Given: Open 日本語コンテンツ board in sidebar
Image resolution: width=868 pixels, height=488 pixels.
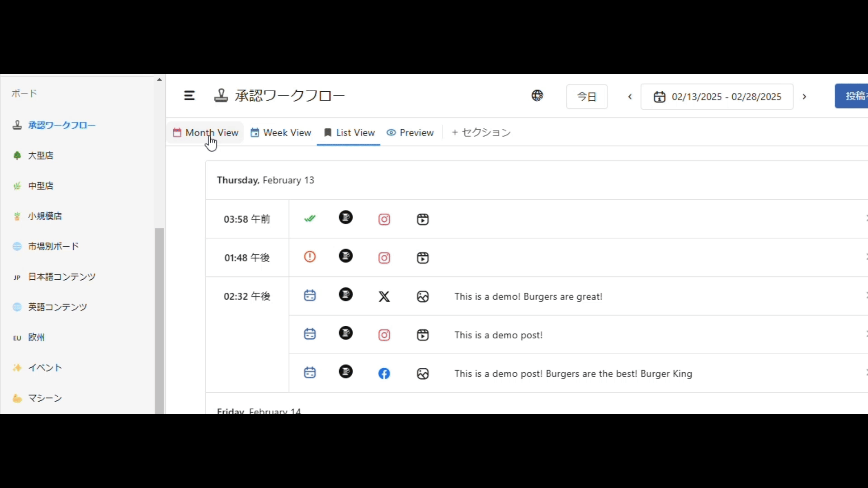Looking at the screenshot, I should pos(61,277).
